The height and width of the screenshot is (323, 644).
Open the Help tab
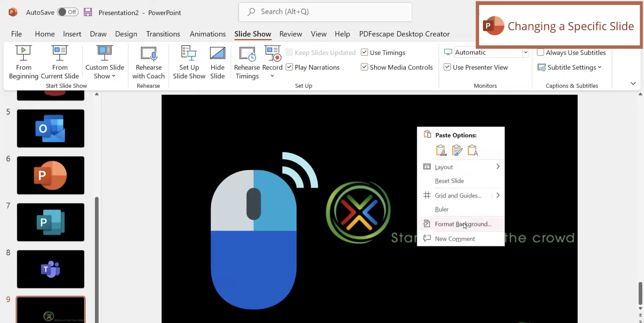pos(342,34)
